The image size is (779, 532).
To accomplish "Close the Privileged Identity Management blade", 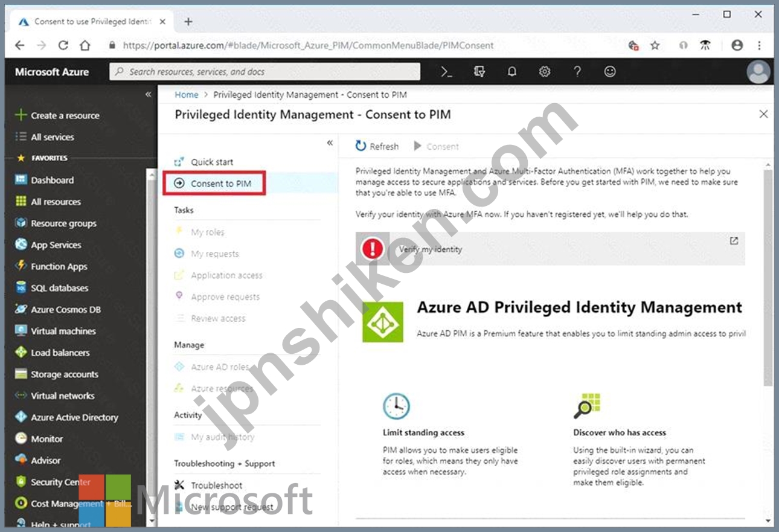I will 763,114.
